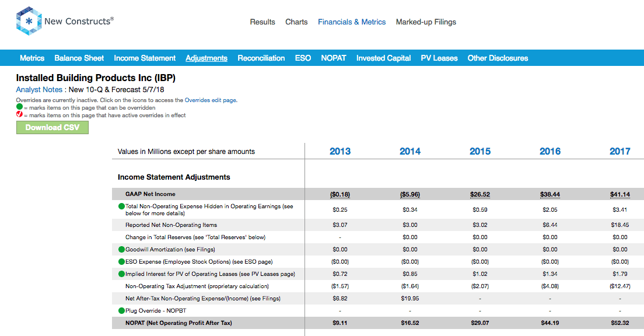Click Goodwill Amortization (see Filings) label

[170, 249]
